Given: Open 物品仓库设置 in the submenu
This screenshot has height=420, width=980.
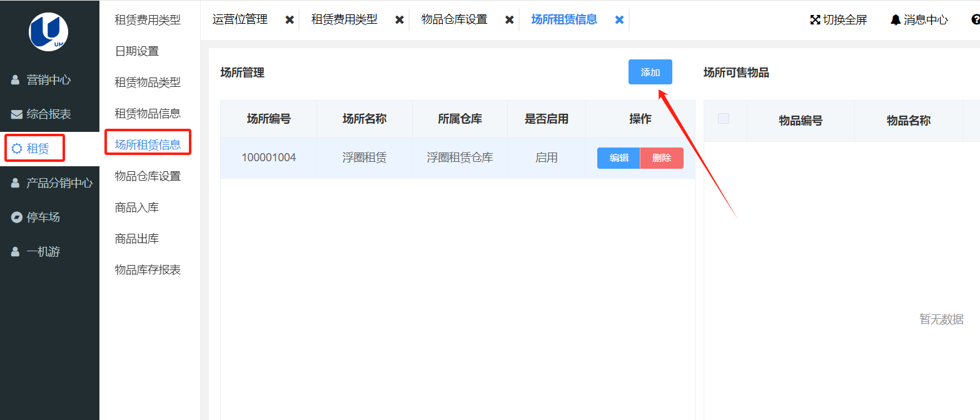Looking at the screenshot, I should pyautogui.click(x=148, y=176).
